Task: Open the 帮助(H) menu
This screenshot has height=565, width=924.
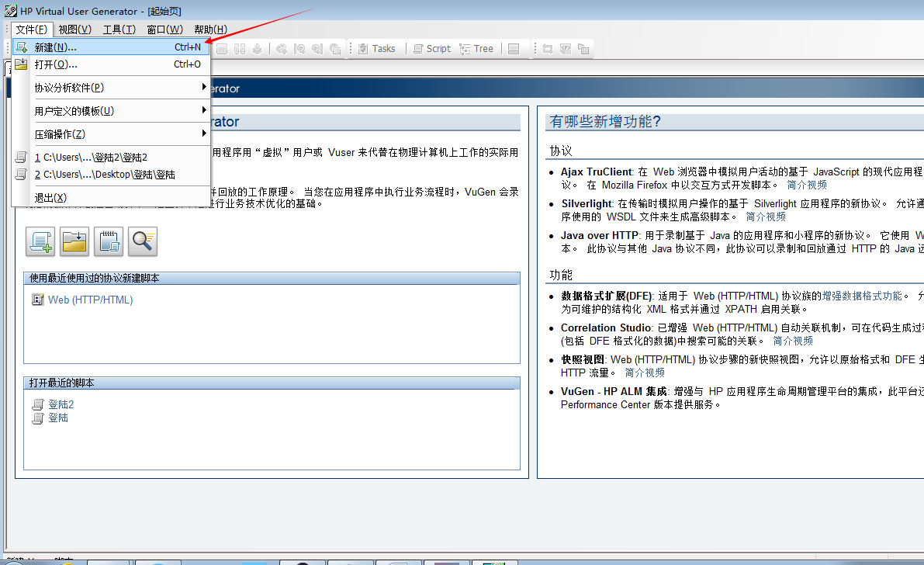Action: tap(210, 29)
